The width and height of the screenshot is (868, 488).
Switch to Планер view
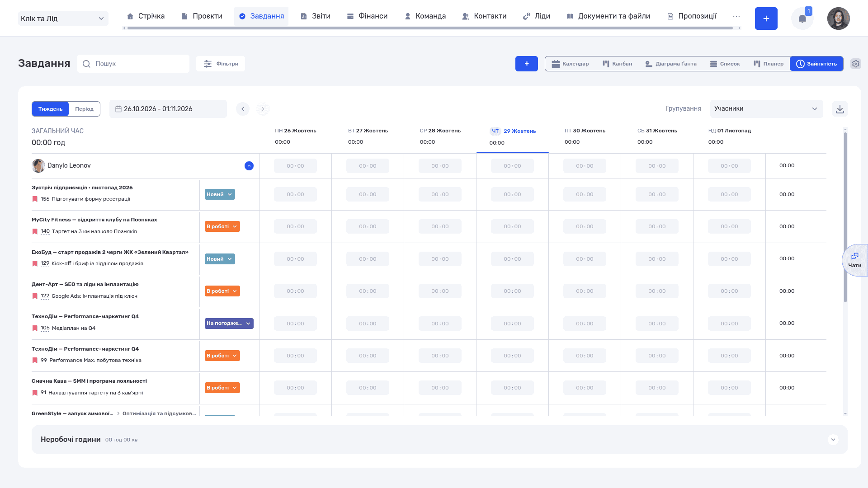tap(769, 64)
